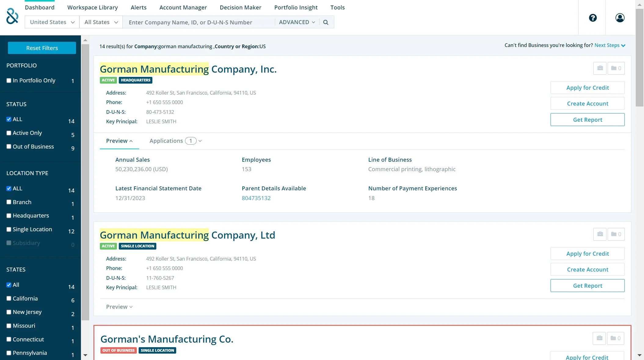The image size is (644, 360).
Task: Open the Dashboard tab
Action: click(40, 7)
